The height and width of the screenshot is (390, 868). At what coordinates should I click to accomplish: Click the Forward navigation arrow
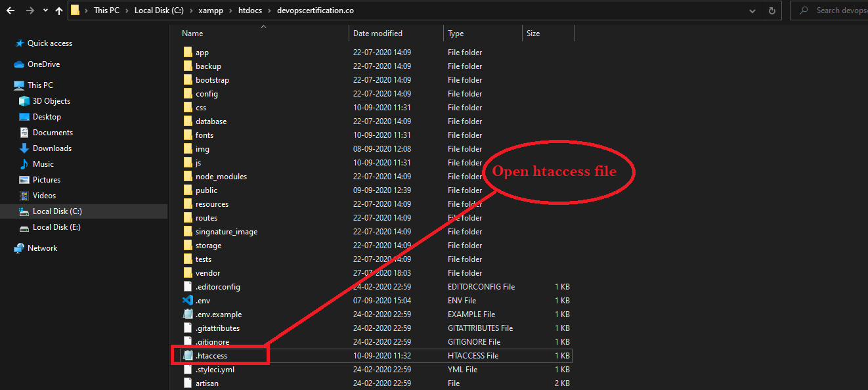29,11
